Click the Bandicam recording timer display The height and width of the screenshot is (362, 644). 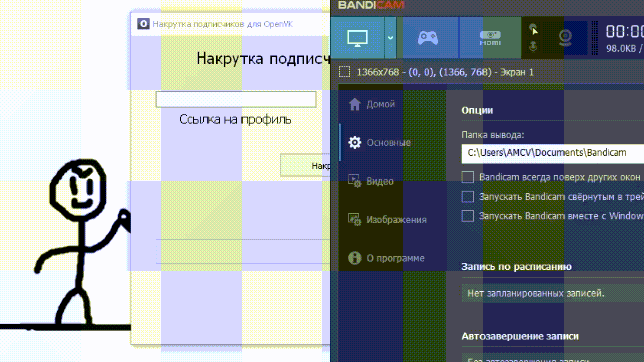point(624,32)
